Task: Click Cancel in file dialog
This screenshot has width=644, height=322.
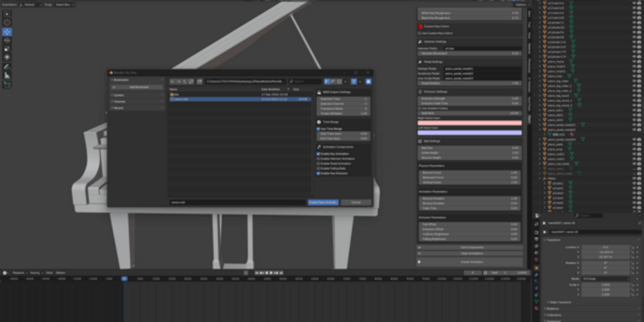Action: coord(356,202)
